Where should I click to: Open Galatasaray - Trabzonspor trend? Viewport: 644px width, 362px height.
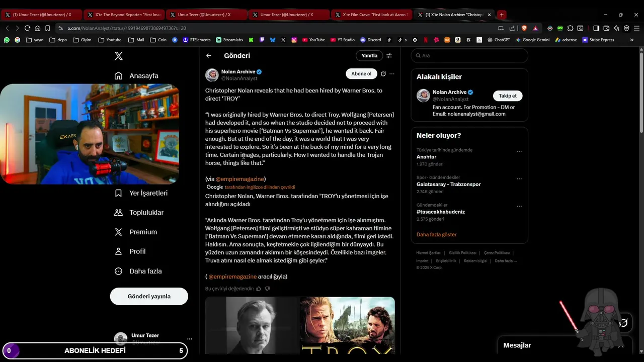tap(449, 184)
